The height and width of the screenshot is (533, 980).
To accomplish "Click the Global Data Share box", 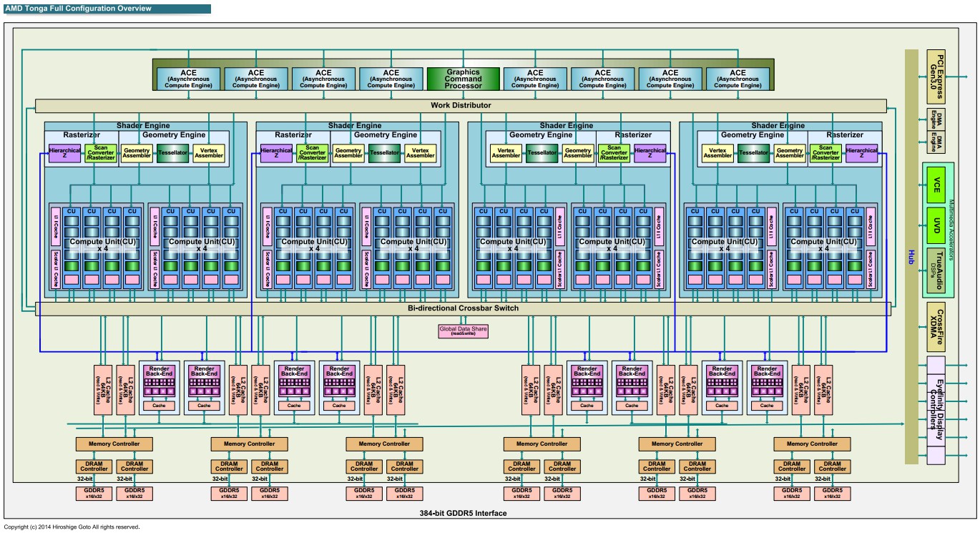I will click(463, 331).
